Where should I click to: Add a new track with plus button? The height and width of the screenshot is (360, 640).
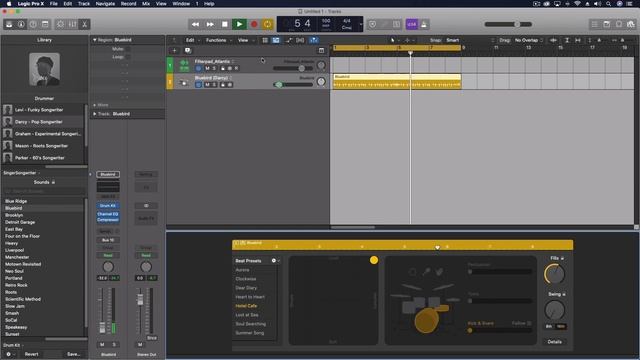pyautogui.click(x=175, y=51)
